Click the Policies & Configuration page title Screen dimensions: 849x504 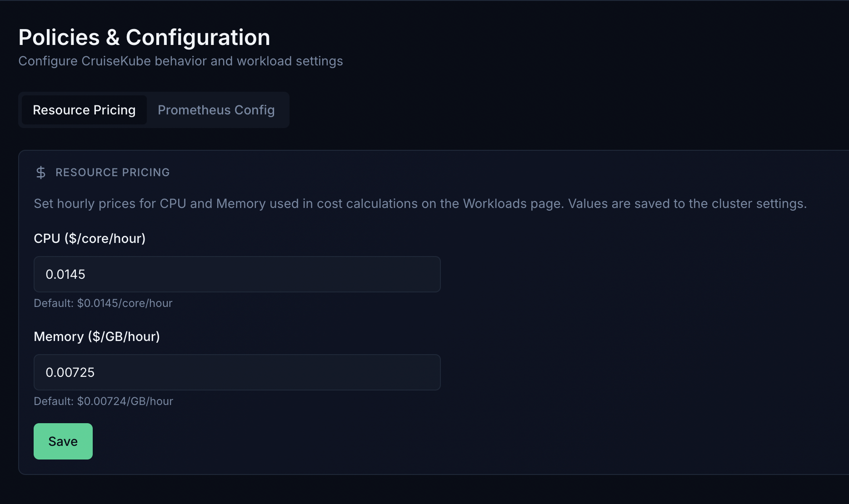(x=144, y=37)
